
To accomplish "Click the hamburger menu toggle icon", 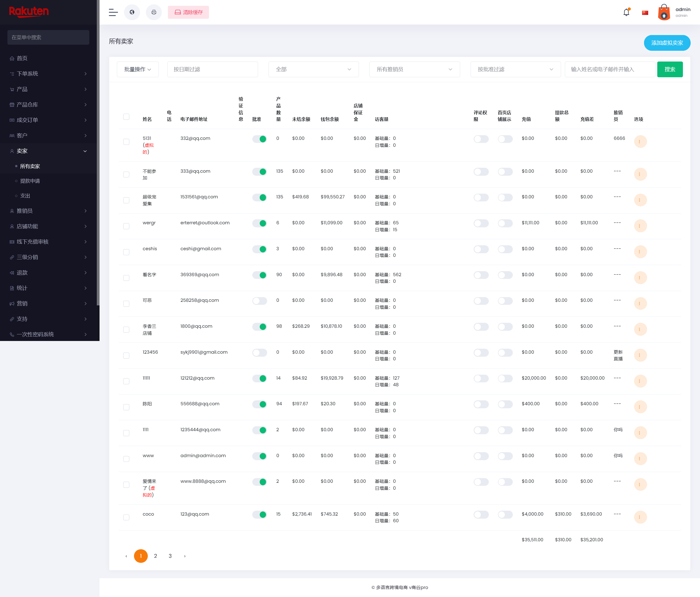I will point(113,12).
